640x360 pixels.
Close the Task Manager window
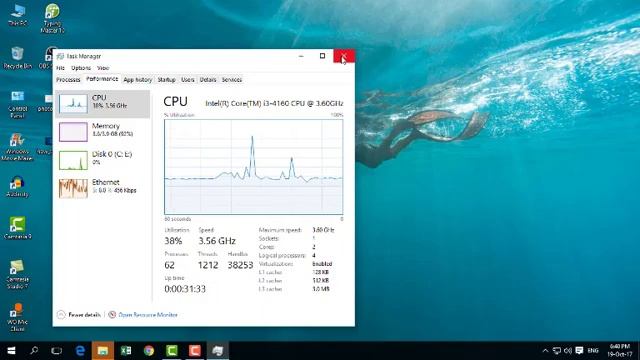point(344,56)
